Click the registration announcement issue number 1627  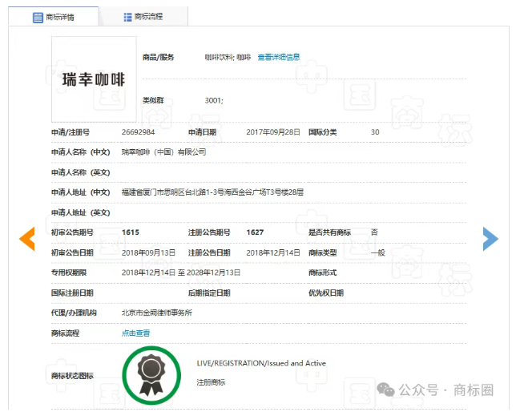[x=255, y=232]
